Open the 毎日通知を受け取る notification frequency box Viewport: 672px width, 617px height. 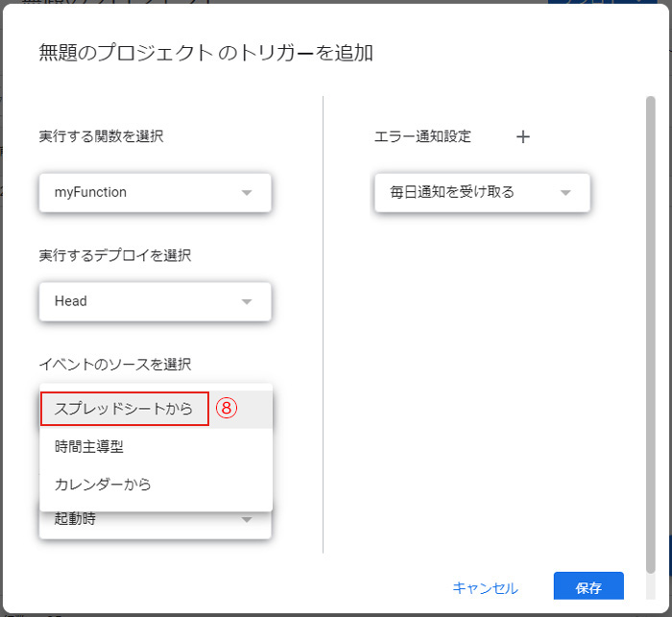(482, 193)
